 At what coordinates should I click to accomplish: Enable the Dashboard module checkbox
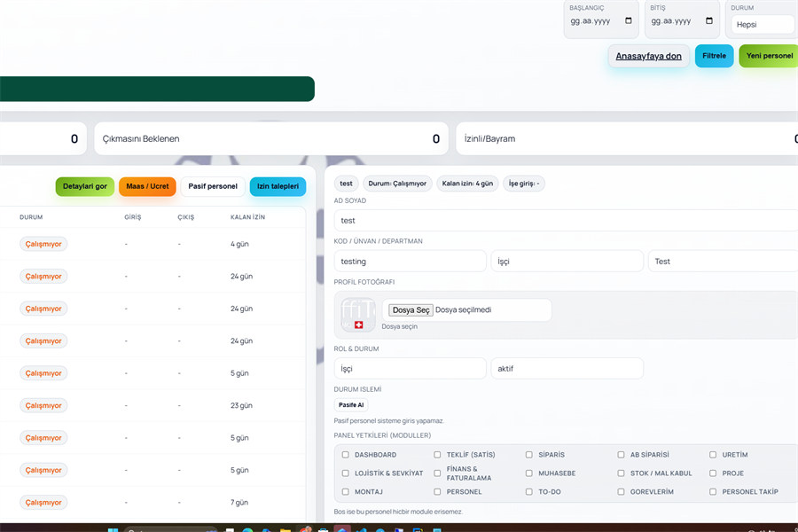tap(346, 455)
